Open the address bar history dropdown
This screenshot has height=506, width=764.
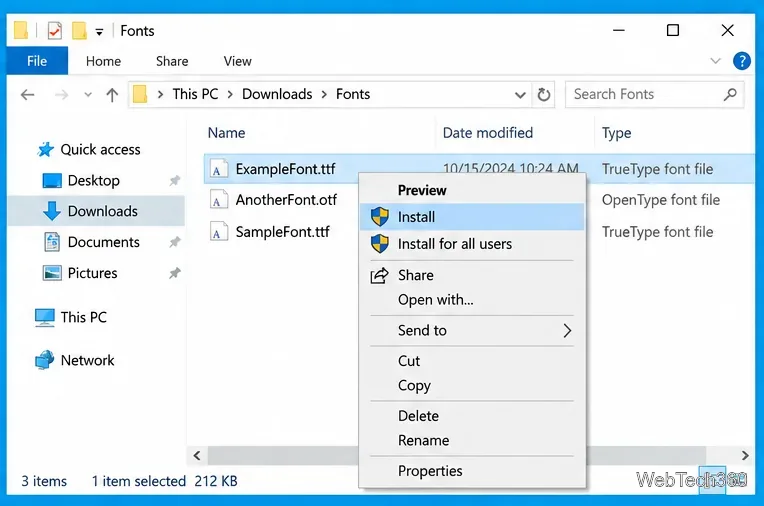[x=520, y=95]
